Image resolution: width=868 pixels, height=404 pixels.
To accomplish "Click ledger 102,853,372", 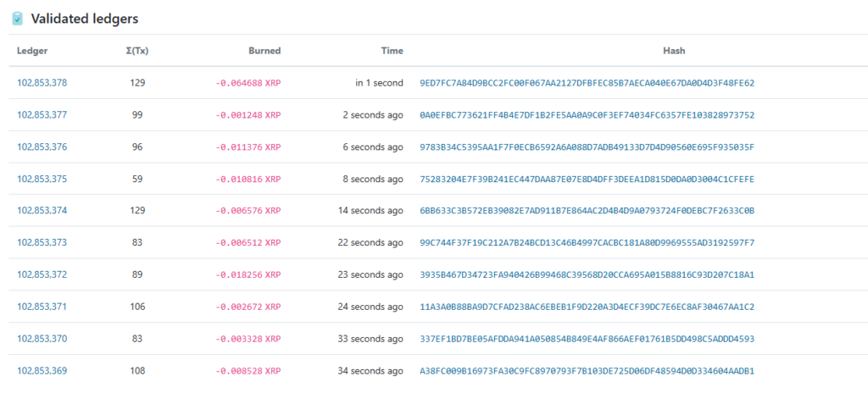I will click(42, 275).
